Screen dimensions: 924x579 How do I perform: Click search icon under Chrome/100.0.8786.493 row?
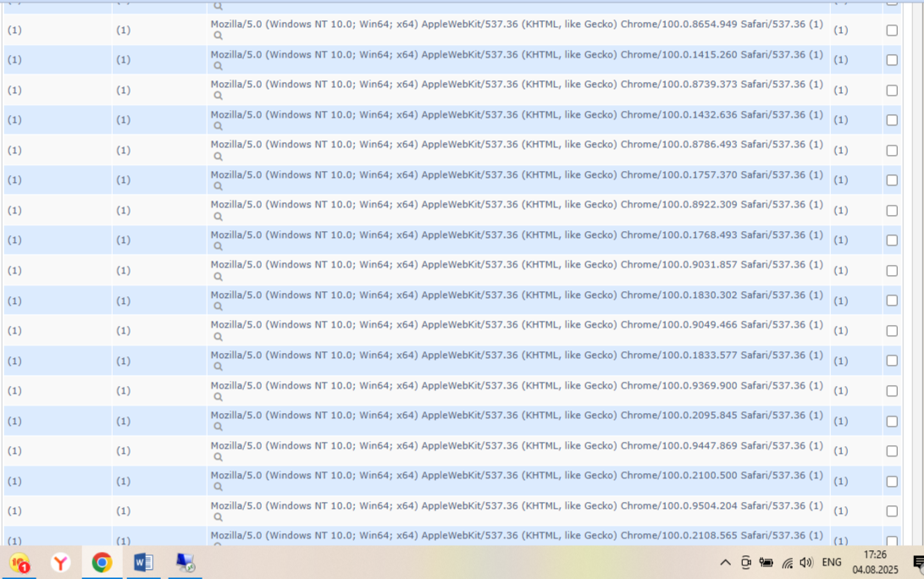[218, 157]
